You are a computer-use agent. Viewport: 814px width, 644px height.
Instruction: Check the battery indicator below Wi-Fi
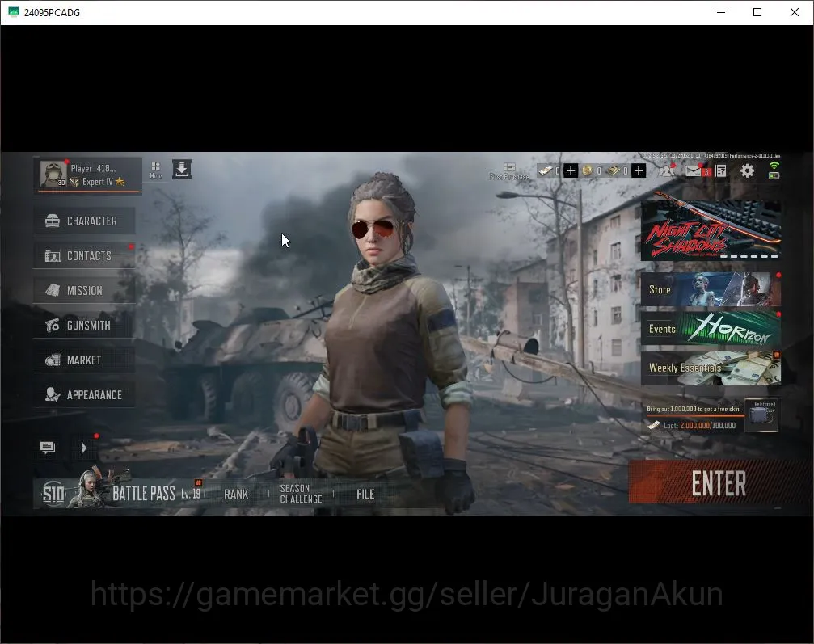click(774, 175)
